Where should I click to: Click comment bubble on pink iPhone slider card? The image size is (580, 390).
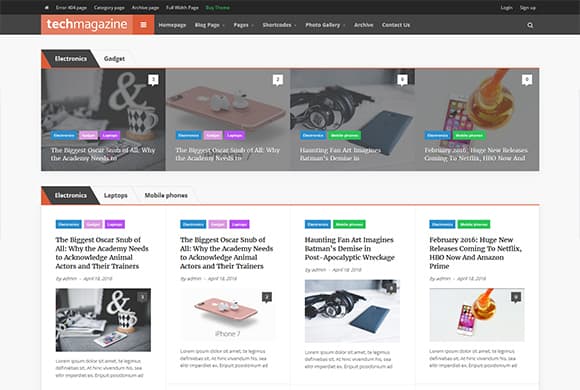tap(278, 80)
